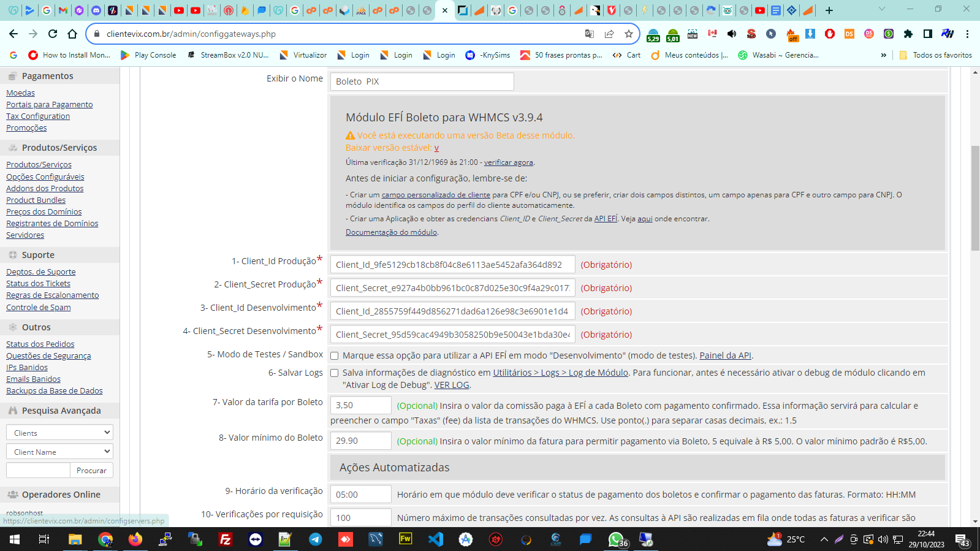Click the orange DS extension icon
The height and width of the screenshot is (551, 980).
tap(849, 34)
